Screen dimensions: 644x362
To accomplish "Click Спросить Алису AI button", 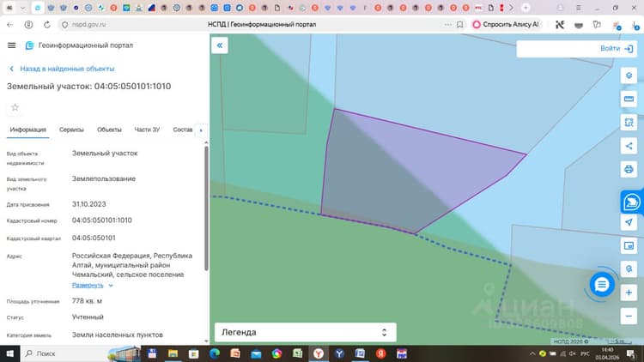I will pyautogui.click(x=506, y=25).
